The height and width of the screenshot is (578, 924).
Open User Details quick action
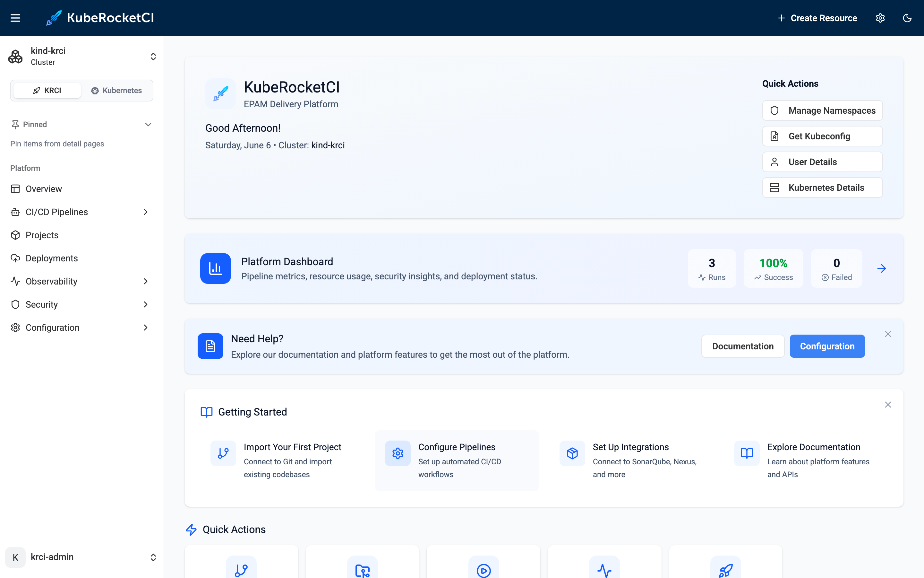[822, 162]
